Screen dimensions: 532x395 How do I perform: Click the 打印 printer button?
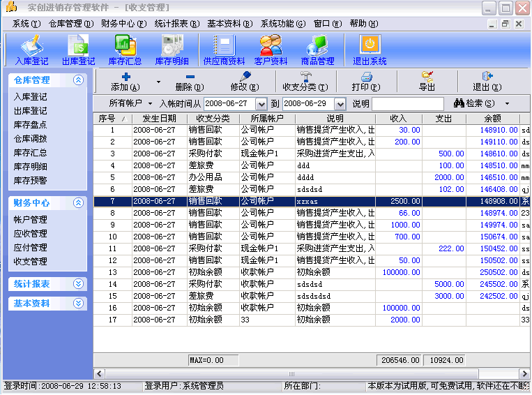pos(365,82)
